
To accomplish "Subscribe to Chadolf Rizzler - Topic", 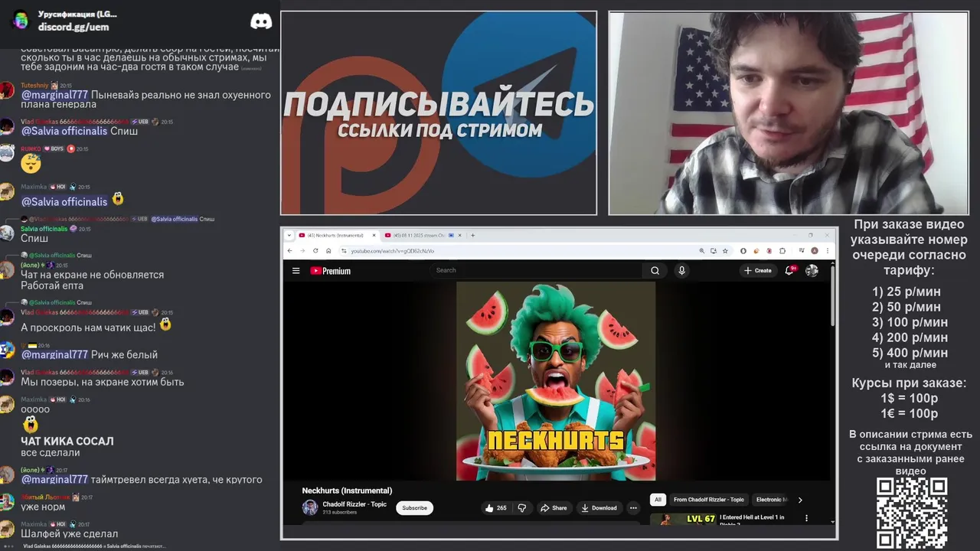I will pos(414,507).
